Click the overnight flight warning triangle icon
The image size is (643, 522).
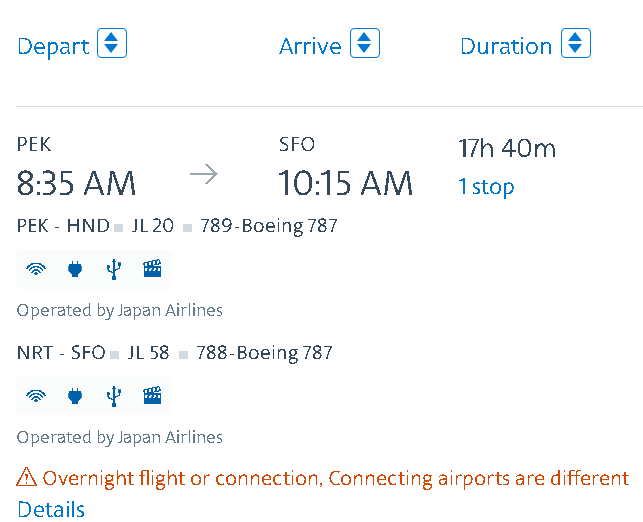pyautogui.click(x=27, y=478)
